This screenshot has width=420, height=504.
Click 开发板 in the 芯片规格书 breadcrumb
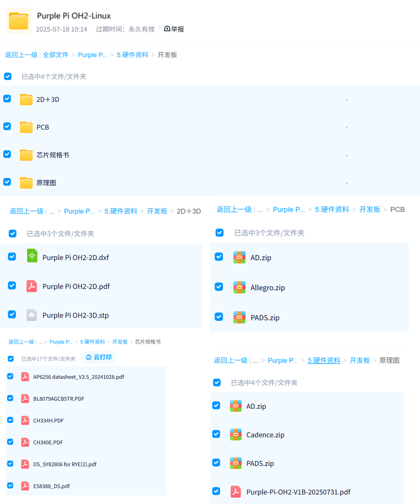(120, 342)
